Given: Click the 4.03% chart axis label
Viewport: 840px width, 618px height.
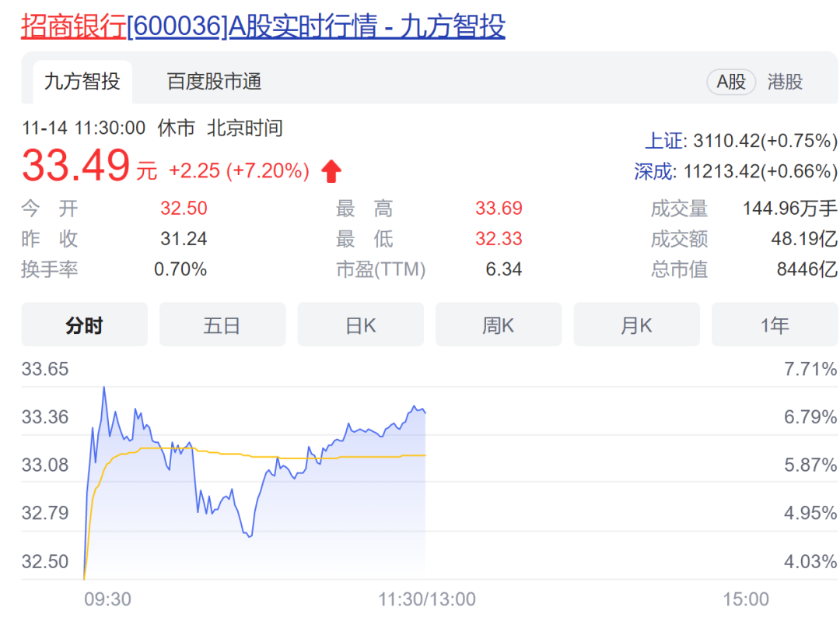Looking at the screenshot, I should (810, 561).
